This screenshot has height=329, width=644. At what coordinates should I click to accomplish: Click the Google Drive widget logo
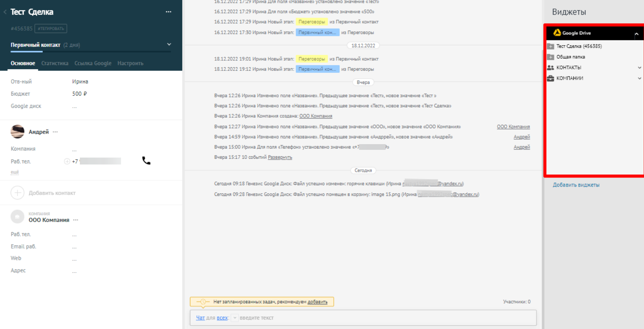(557, 33)
